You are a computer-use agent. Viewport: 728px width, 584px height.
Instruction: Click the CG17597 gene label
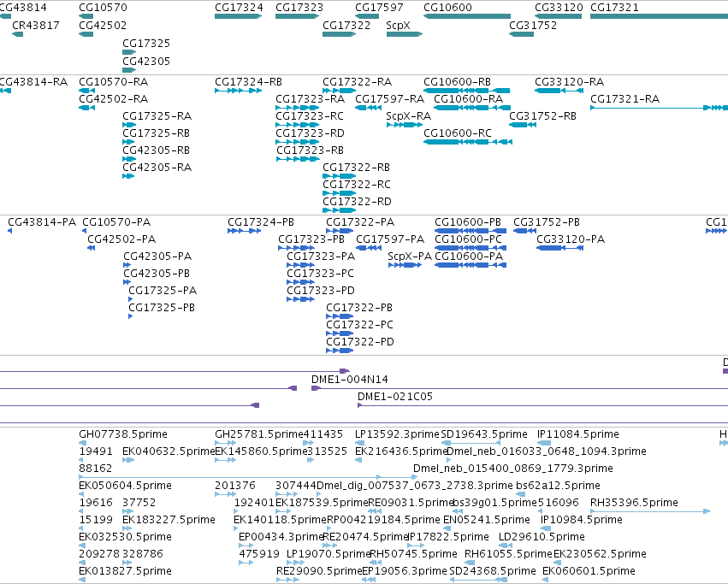click(379, 8)
